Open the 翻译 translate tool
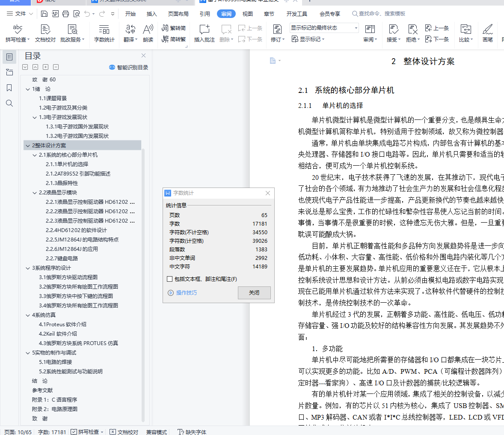The image size is (504, 435). click(x=130, y=33)
